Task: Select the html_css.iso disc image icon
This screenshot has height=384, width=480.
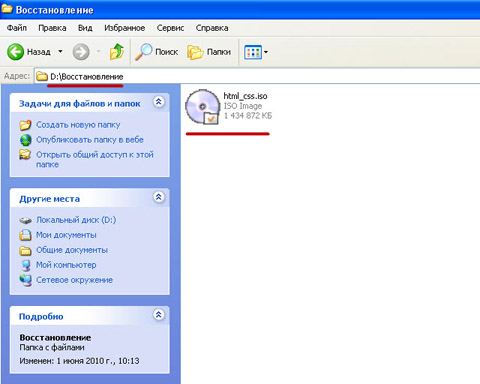Action: tap(202, 107)
